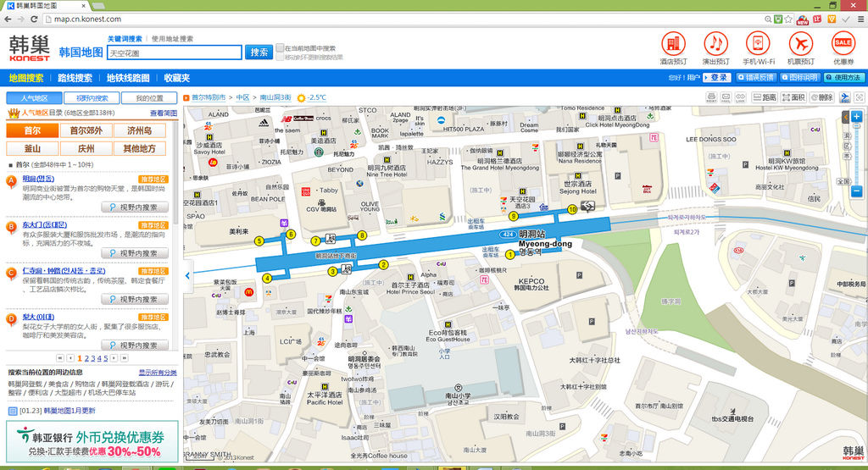Click subway exit 4 marker
Screen dimensions: 868x470
(x=267, y=278)
